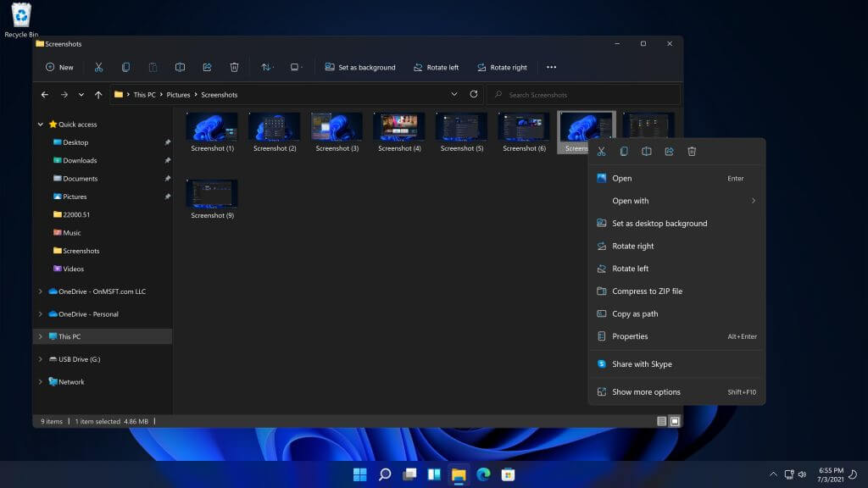Click the Cut icon in Explorer toolbar
This screenshot has width=868, height=488.
98,67
